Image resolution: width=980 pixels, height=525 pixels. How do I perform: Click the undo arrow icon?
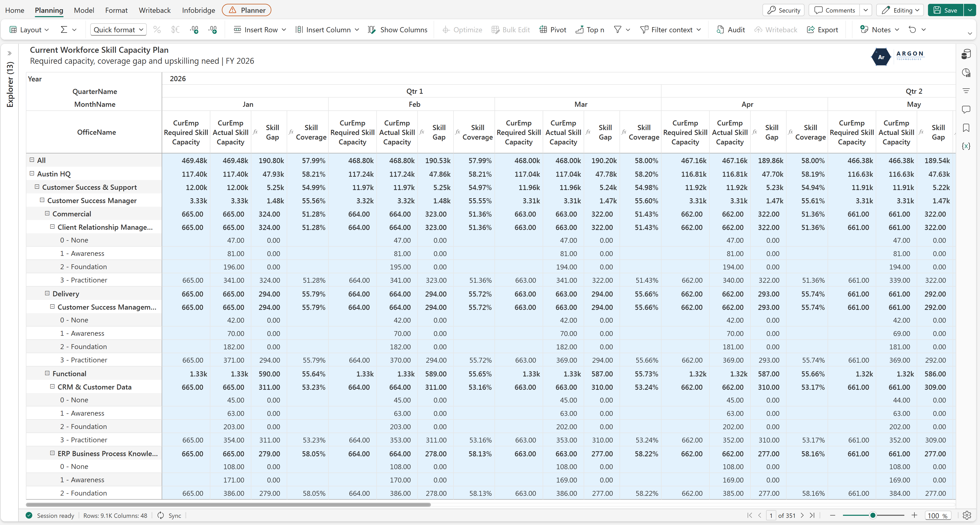(912, 30)
